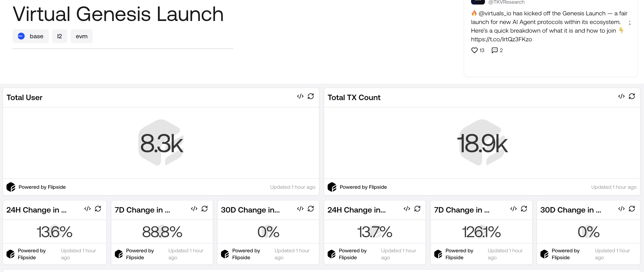Open replies on the tweet

point(494,50)
